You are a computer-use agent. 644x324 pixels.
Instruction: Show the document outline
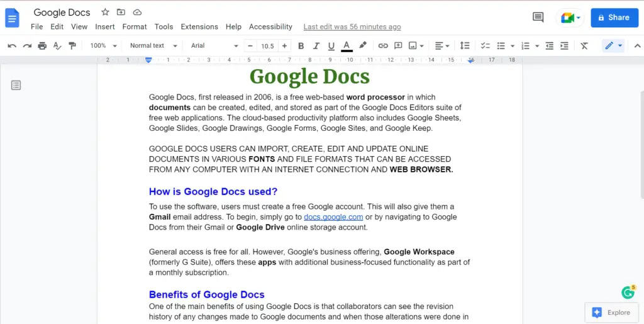coord(16,86)
